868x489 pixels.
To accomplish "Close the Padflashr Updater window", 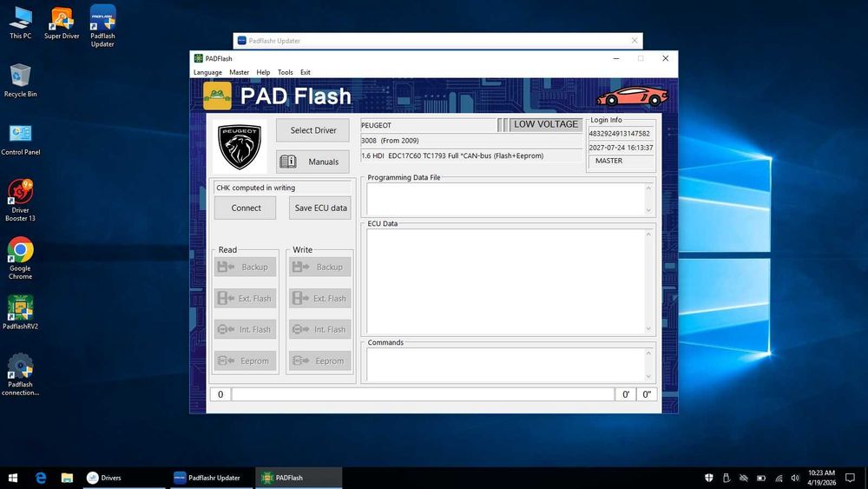I will click(x=635, y=41).
